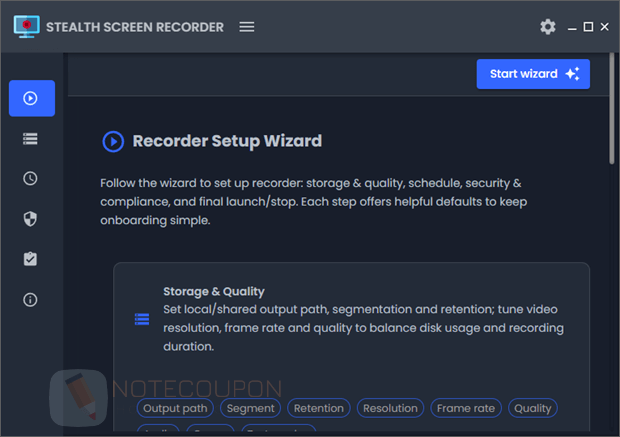The height and width of the screenshot is (437, 620).
Task: Select the Frame rate tag
Action: 466,408
